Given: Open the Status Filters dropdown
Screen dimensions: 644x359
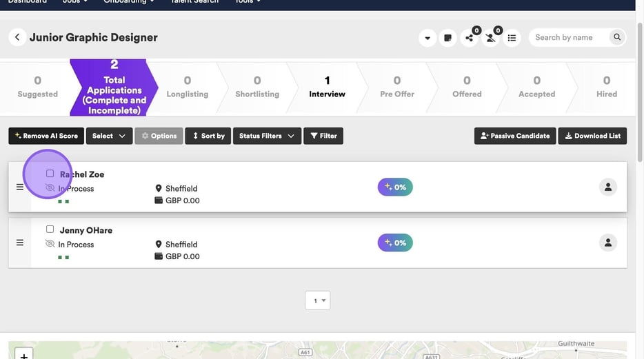Looking at the screenshot, I should pos(267,136).
